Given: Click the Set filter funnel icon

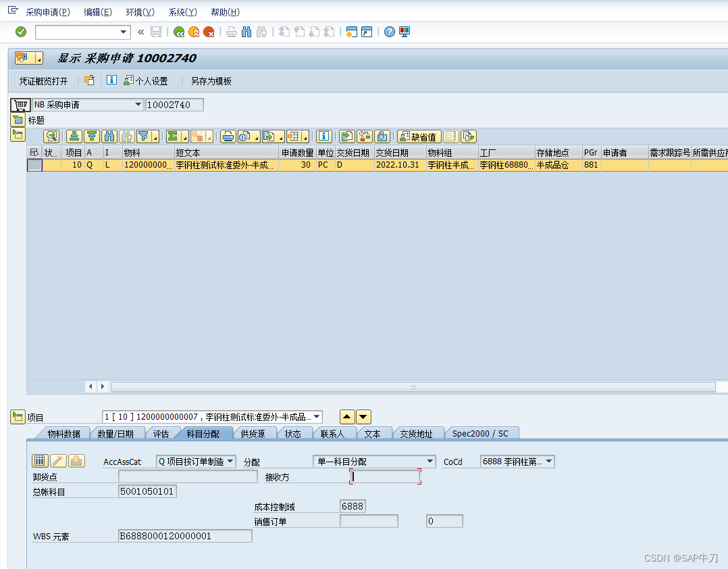Looking at the screenshot, I should click(144, 137).
